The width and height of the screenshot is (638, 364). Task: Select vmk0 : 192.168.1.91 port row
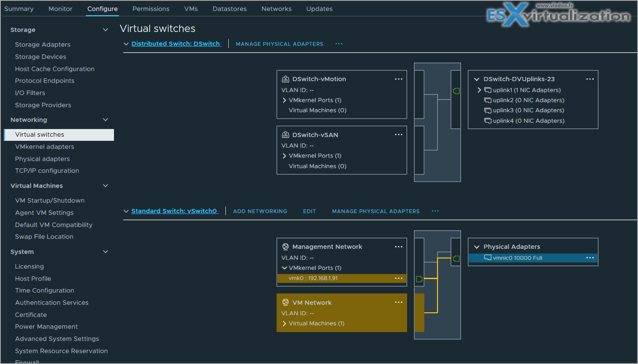[x=342, y=278]
